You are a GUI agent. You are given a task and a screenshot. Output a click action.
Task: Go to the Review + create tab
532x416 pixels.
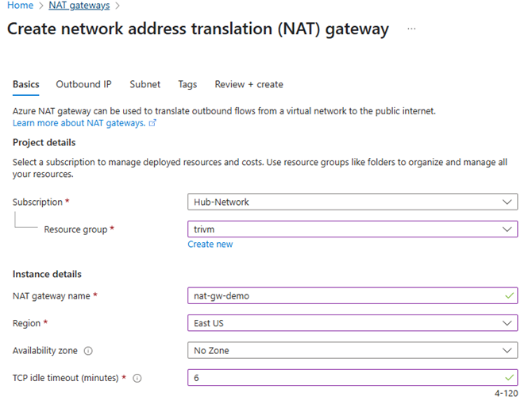point(249,84)
